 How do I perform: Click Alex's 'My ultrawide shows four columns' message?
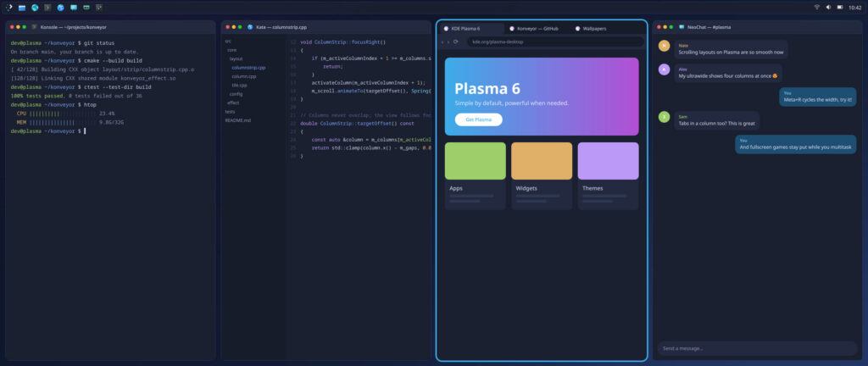[728, 73]
